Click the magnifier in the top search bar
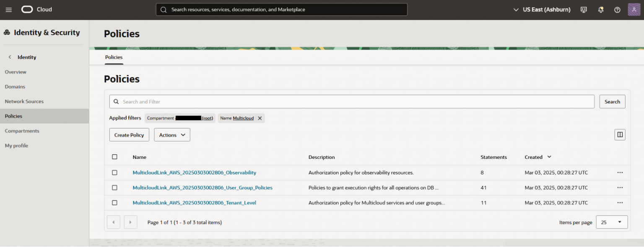644x247 pixels. 164,10
